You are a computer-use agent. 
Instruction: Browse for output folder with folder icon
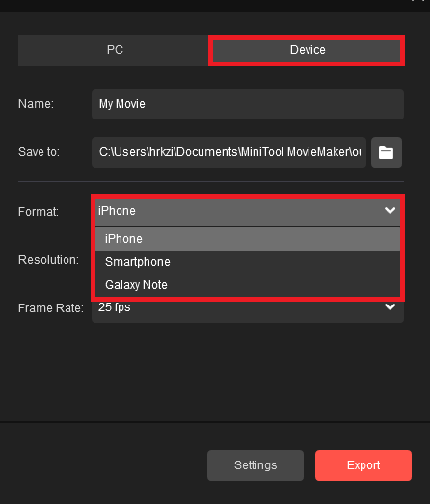tap(387, 152)
